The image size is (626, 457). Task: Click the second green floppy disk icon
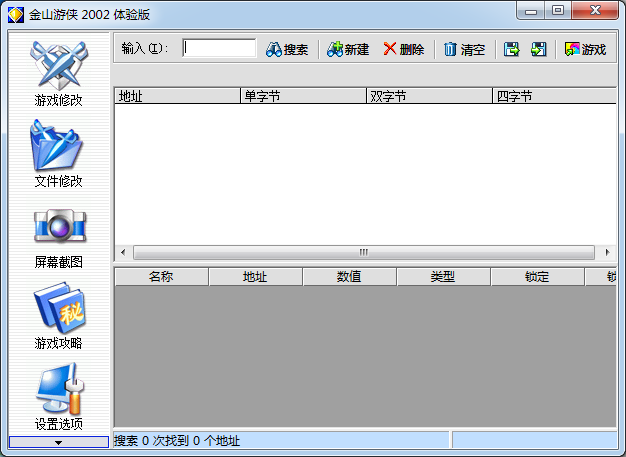point(539,49)
